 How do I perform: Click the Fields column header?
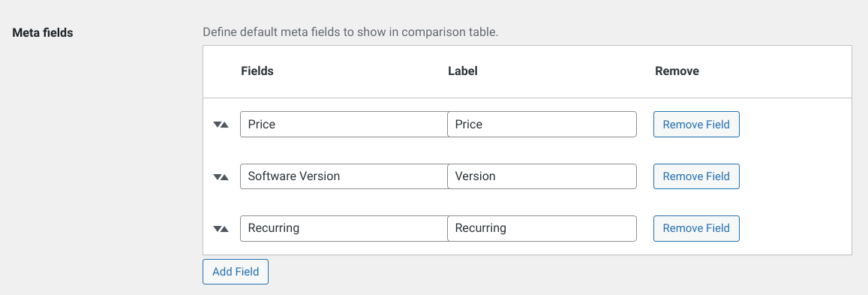[257, 71]
